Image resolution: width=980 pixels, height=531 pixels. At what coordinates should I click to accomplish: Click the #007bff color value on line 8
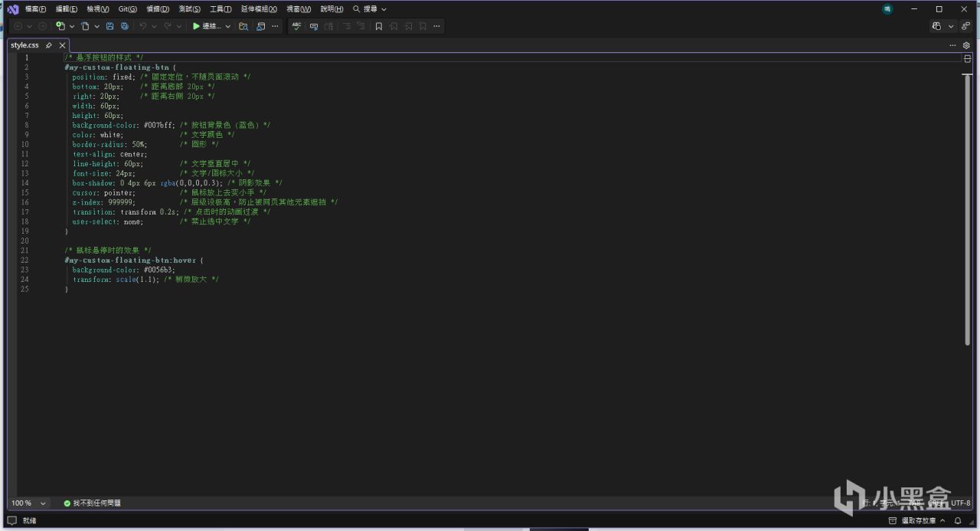pos(159,125)
